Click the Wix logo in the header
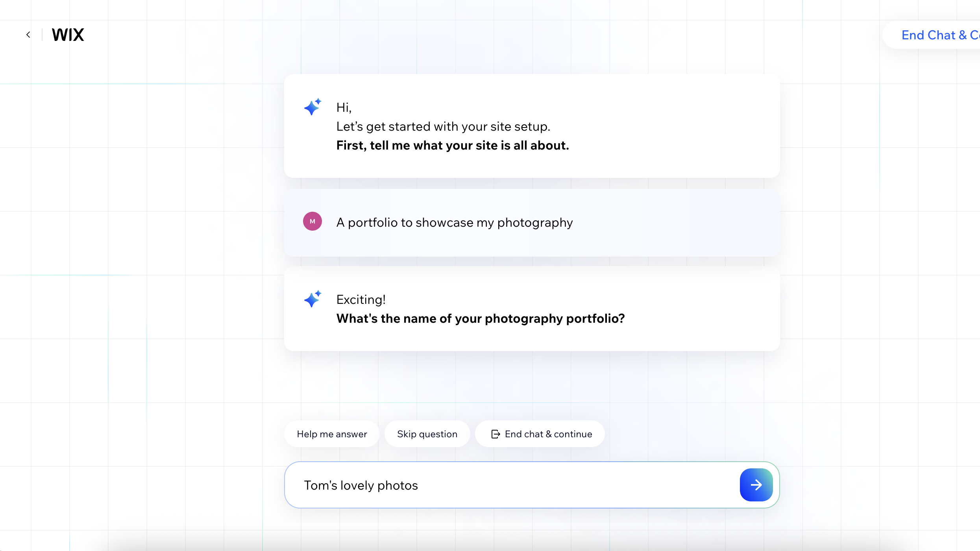The width and height of the screenshot is (980, 551). (x=68, y=35)
